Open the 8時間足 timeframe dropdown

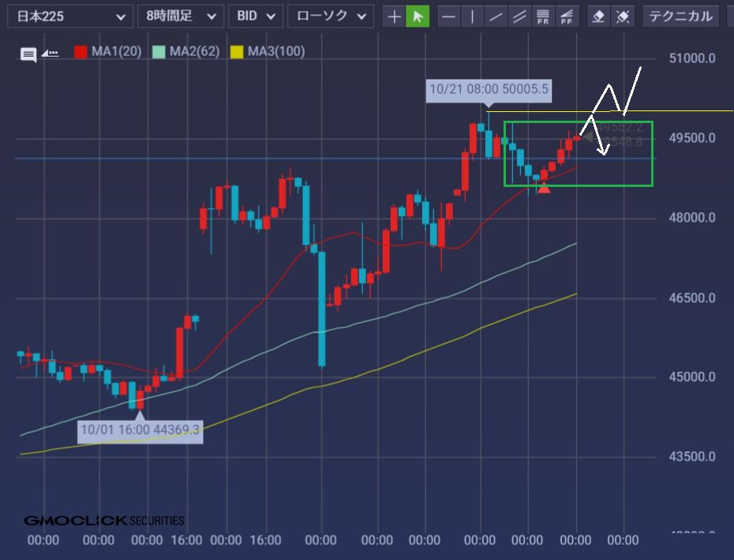point(180,16)
